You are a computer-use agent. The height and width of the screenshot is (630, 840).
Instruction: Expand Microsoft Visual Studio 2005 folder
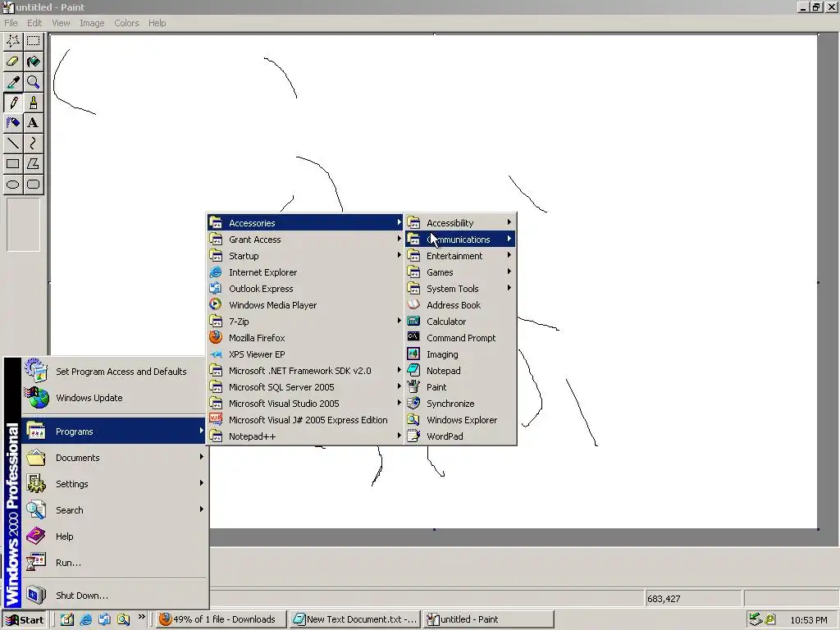305,404
